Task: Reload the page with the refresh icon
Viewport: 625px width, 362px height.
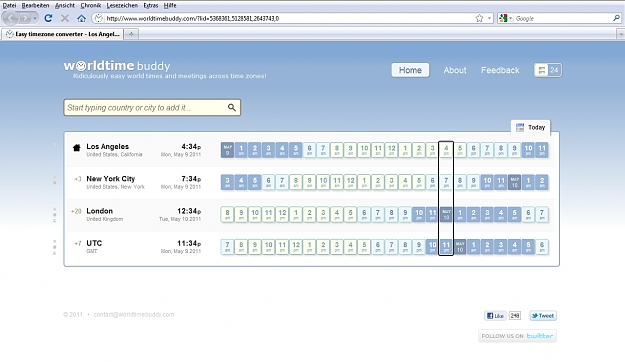Action: pos(48,18)
